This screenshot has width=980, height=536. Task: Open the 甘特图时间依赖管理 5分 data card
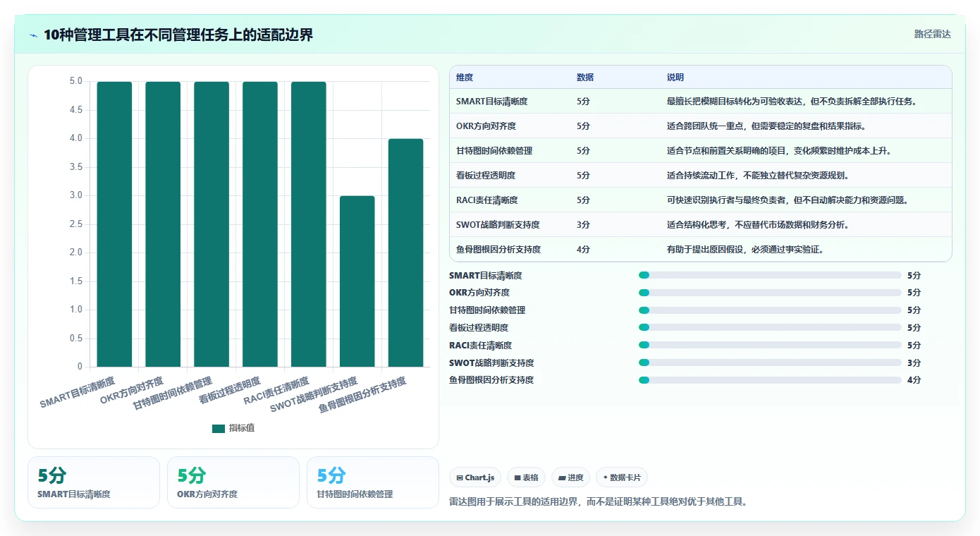point(373,482)
